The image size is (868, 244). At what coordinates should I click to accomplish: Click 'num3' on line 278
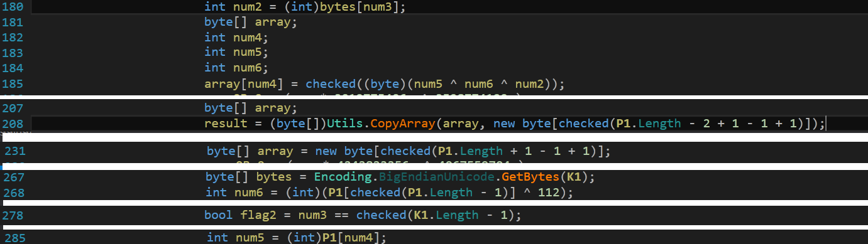click(314, 215)
